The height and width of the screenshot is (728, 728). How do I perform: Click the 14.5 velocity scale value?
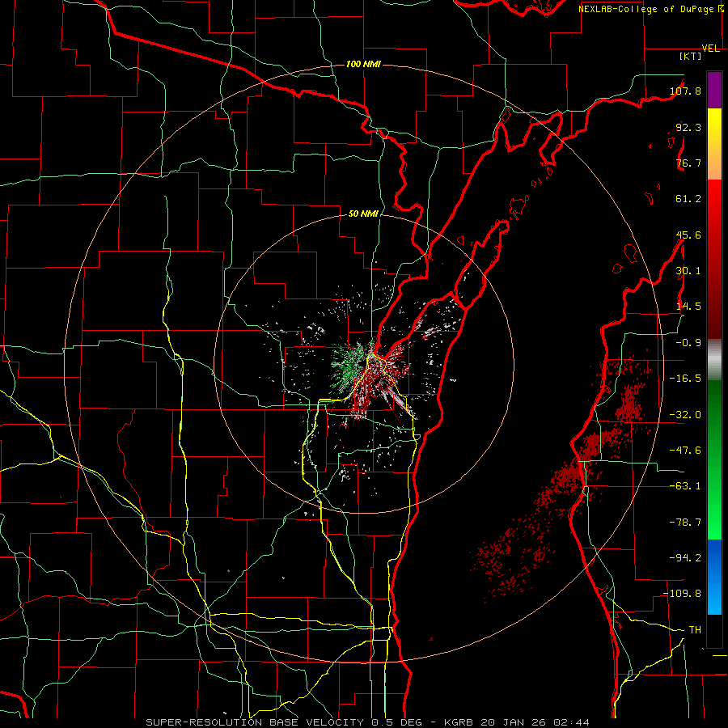[x=688, y=307]
